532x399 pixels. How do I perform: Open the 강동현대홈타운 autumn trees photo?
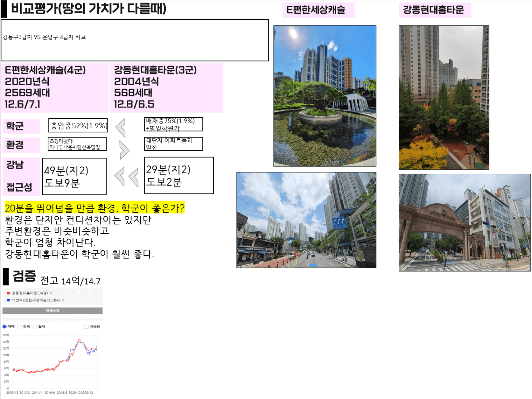click(x=444, y=98)
